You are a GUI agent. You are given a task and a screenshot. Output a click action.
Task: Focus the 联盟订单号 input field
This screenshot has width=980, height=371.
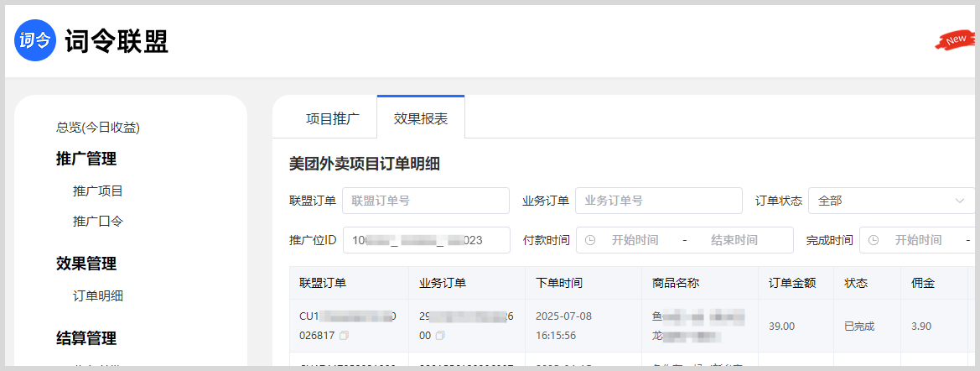[426, 201]
